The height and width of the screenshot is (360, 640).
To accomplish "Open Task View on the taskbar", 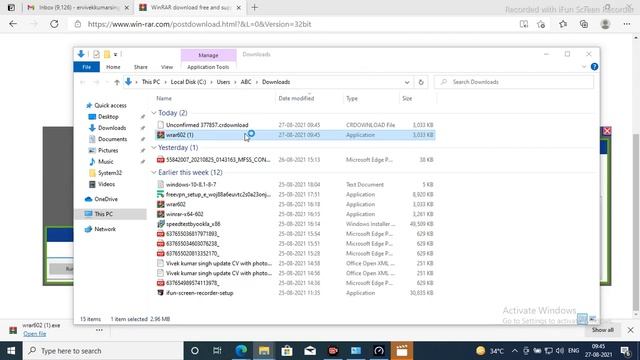I will 217,351.
